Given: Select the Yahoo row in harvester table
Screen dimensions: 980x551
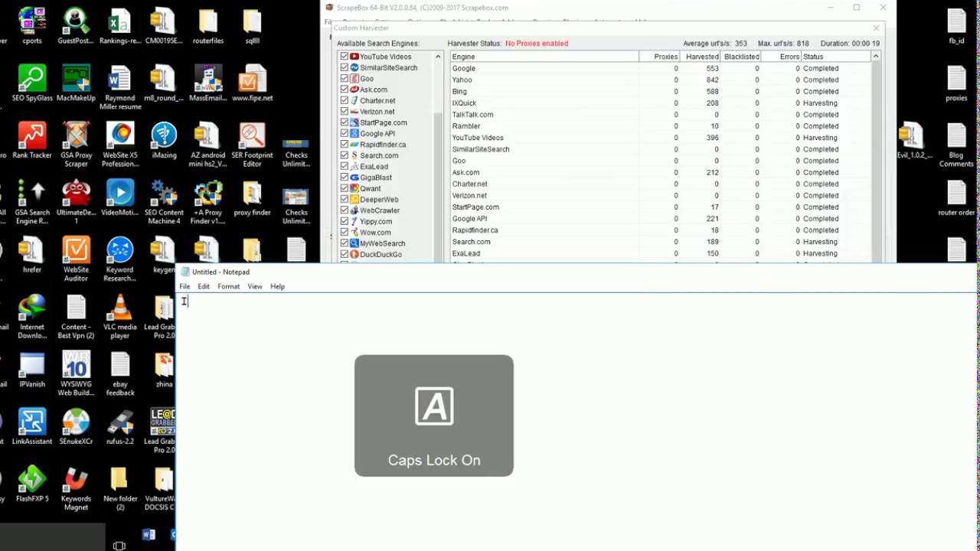Looking at the screenshot, I should coord(661,80).
